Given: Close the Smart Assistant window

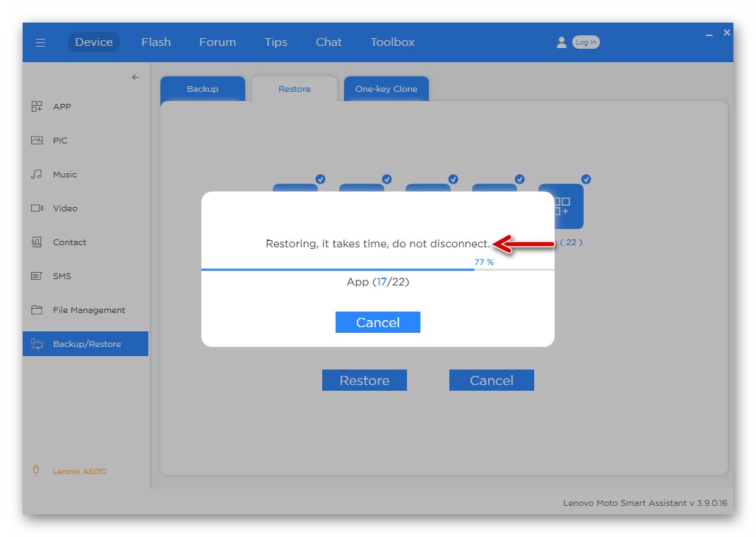Looking at the screenshot, I should (727, 33).
